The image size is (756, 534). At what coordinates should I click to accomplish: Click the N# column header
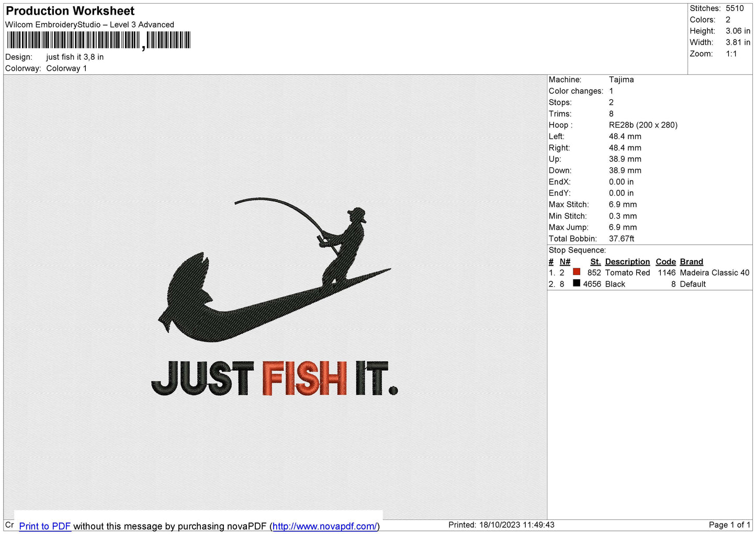coord(565,262)
